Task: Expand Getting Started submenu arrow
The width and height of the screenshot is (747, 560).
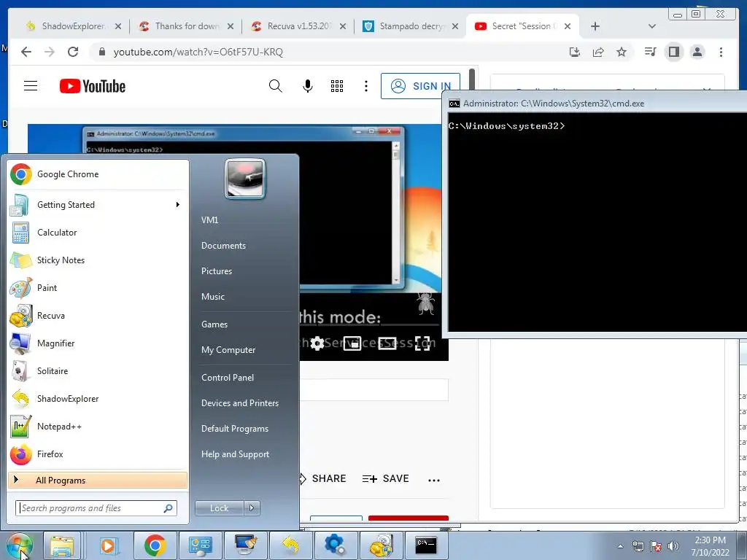Action: 178,205
